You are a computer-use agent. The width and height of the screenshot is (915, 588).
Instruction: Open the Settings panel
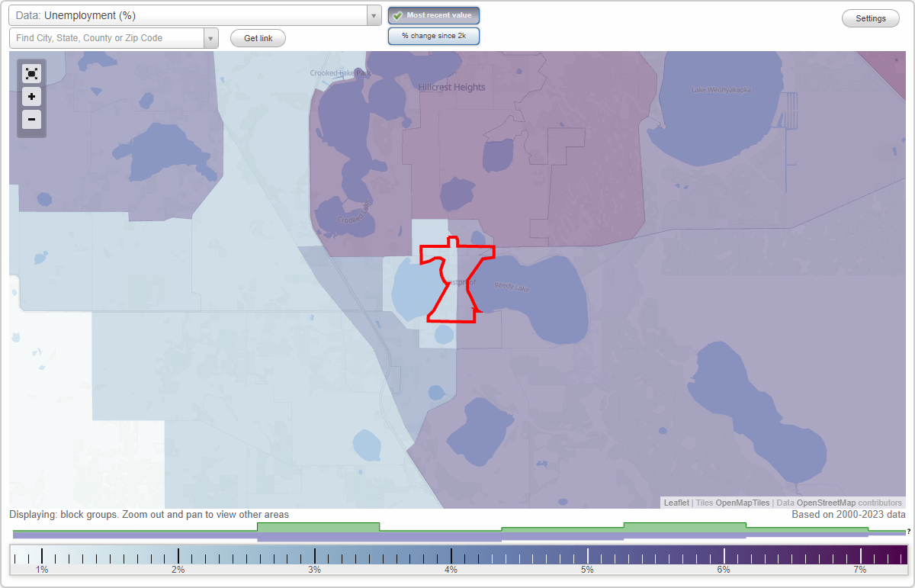[x=870, y=18]
